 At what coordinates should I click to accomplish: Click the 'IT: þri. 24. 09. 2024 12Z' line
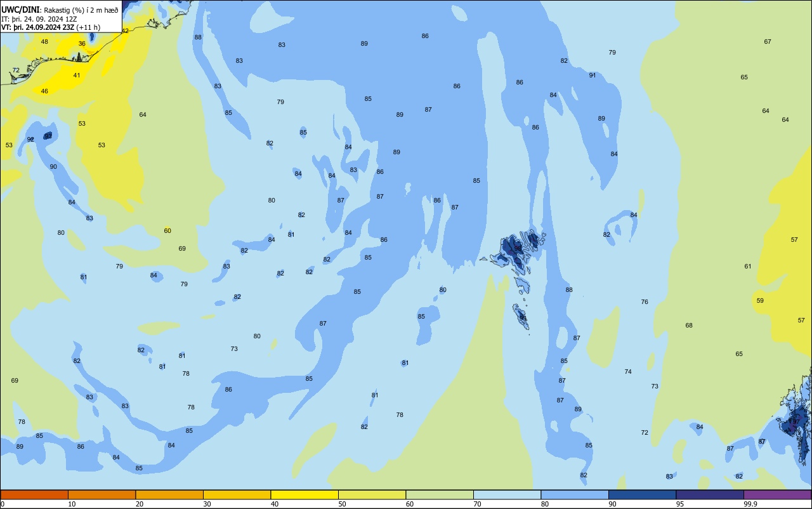39,19
